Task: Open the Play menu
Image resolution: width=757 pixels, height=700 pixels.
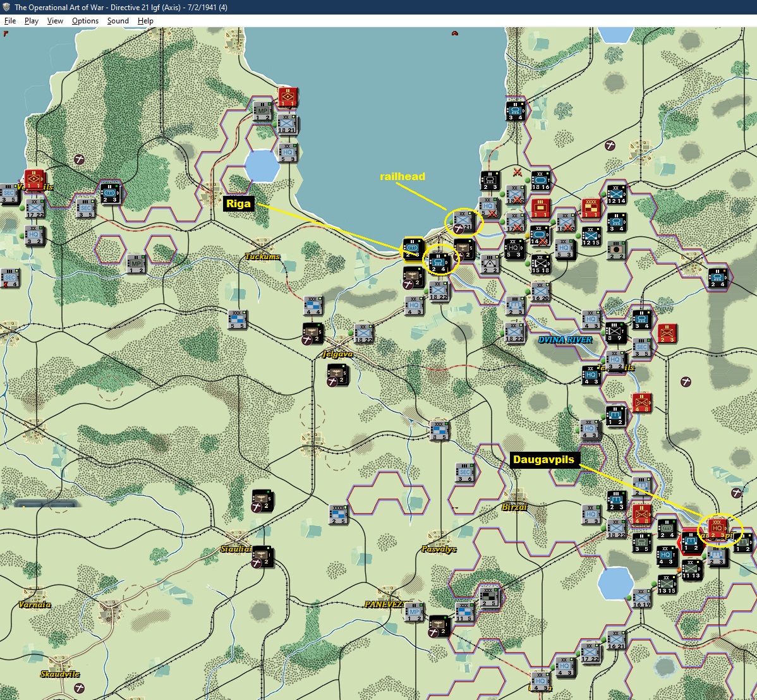Action: click(x=32, y=21)
